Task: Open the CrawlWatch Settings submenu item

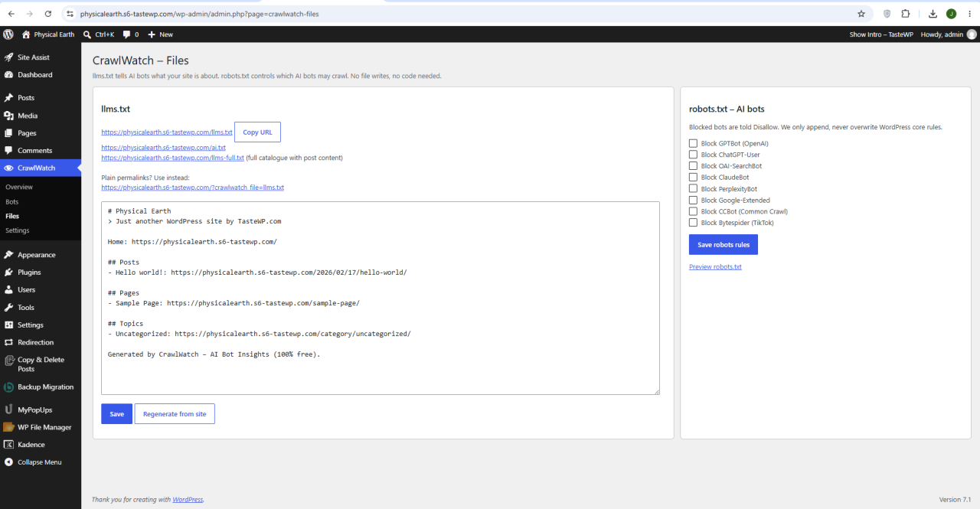Action: click(17, 230)
